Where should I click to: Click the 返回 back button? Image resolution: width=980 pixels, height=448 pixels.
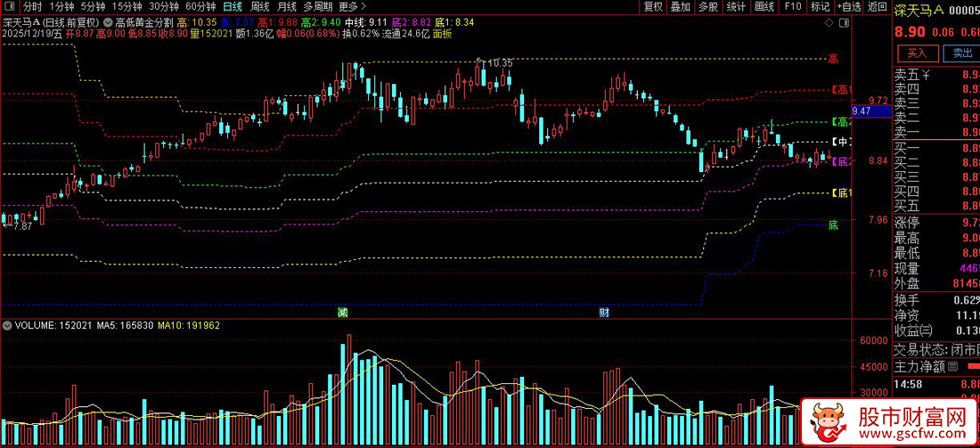pos(877,7)
